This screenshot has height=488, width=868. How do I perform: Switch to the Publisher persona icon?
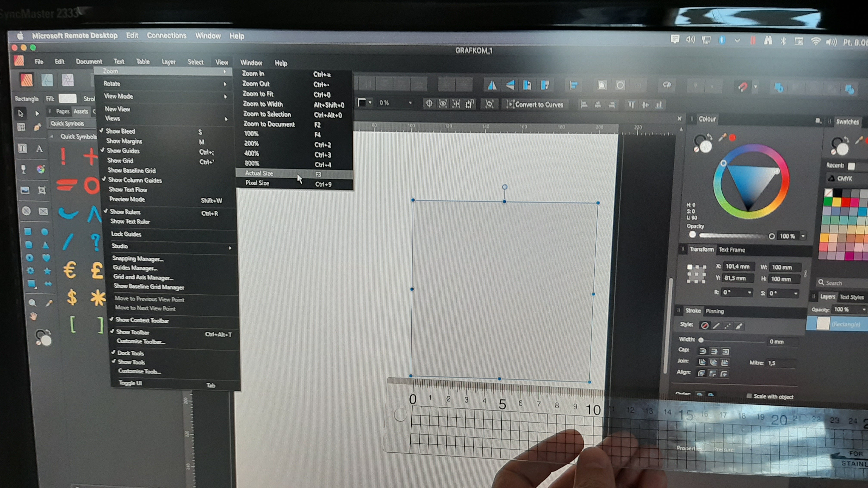(26, 80)
